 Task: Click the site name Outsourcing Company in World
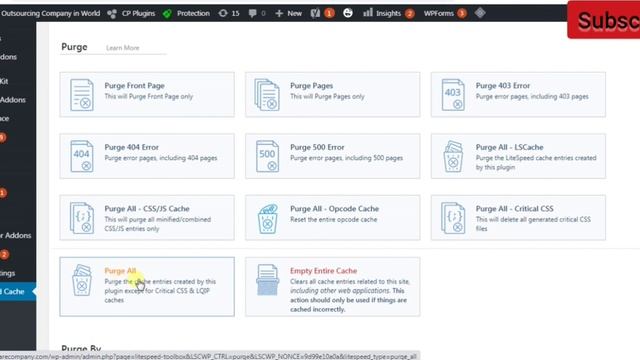click(50, 13)
